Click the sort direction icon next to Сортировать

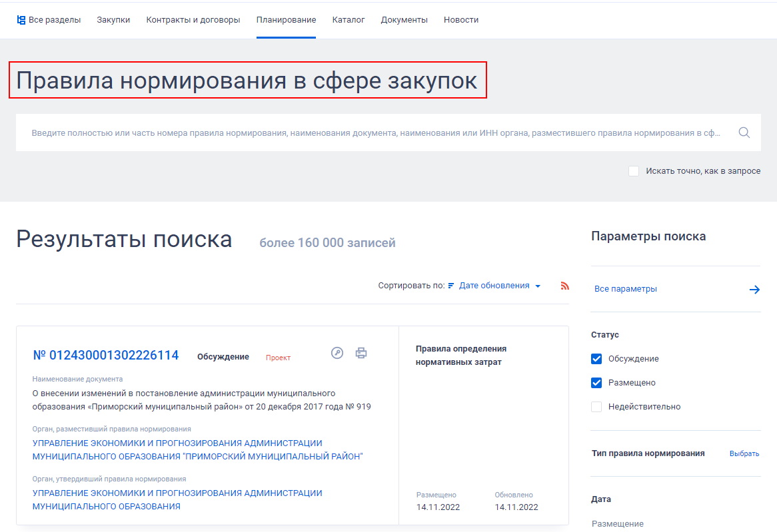pos(450,285)
